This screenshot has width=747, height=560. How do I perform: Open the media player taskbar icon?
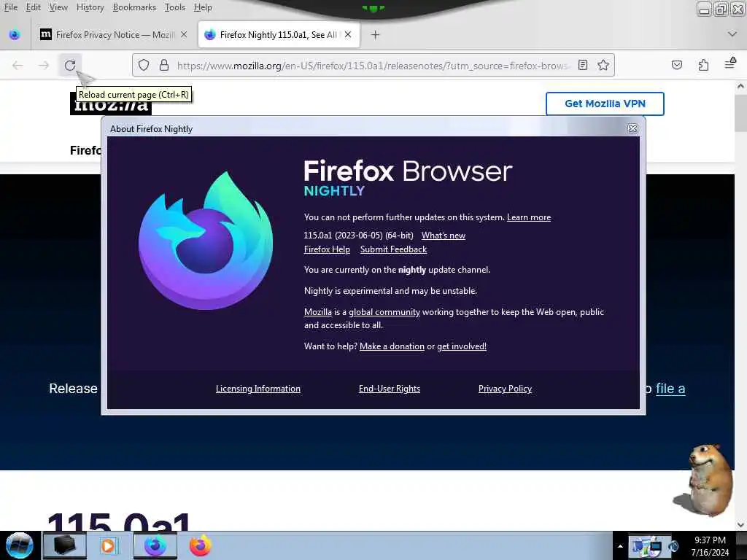point(108,545)
